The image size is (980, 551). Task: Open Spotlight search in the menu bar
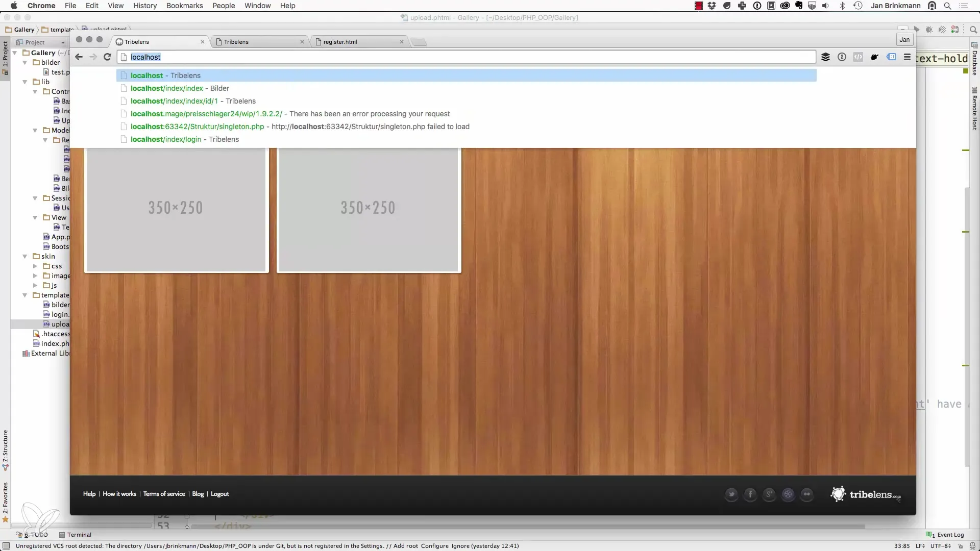pos(947,6)
